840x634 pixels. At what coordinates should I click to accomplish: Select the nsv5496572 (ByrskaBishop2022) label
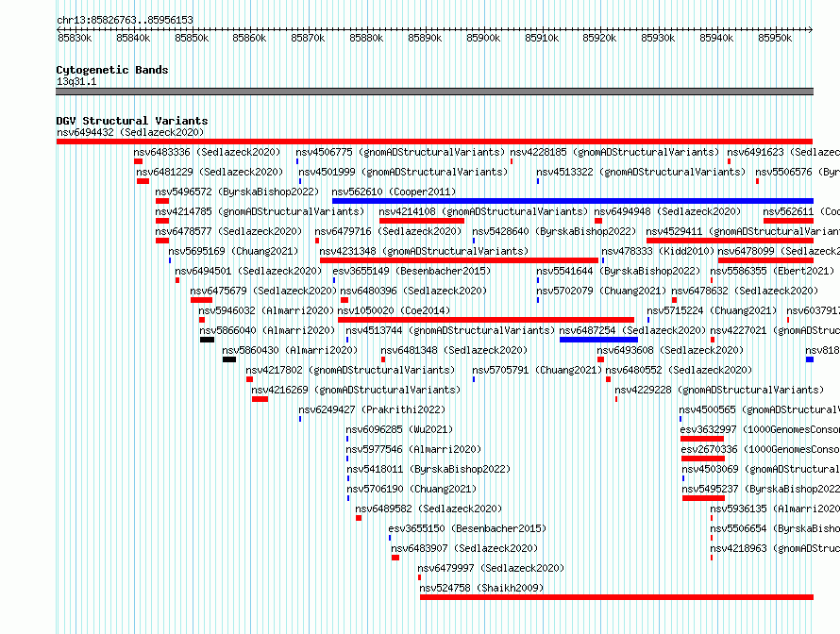point(237,192)
